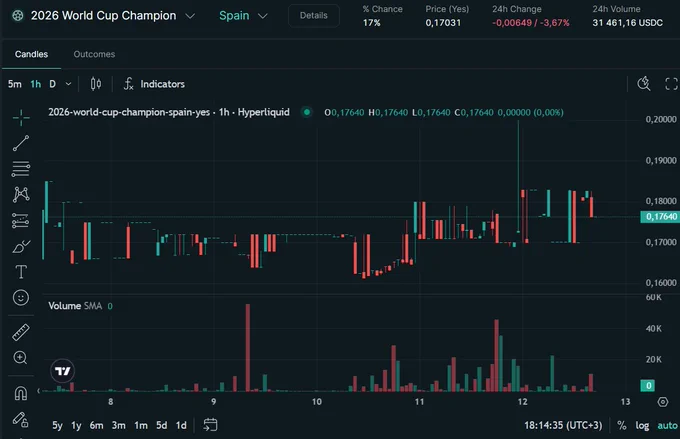Click the volume value label 0

[x=647, y=386]
